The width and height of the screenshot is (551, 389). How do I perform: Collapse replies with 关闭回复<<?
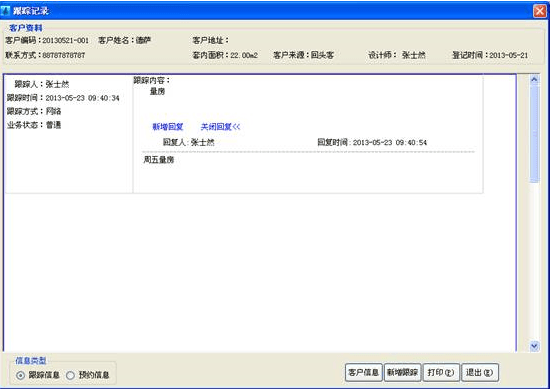click(220, 127)
